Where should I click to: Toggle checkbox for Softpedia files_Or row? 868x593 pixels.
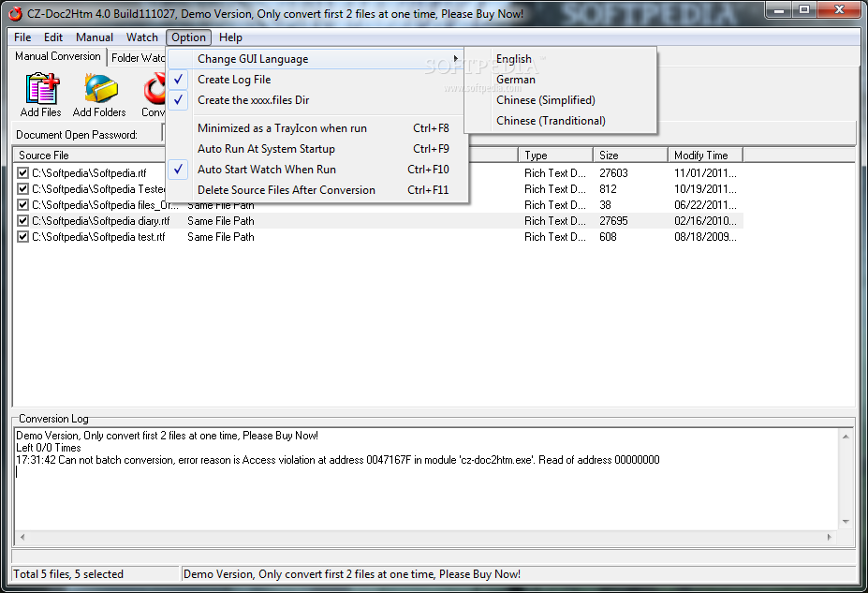(x=22, y=205)
